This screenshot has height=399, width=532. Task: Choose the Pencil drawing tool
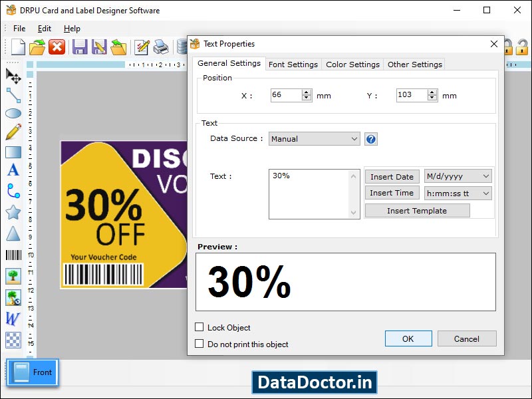[x=15, y=132]
